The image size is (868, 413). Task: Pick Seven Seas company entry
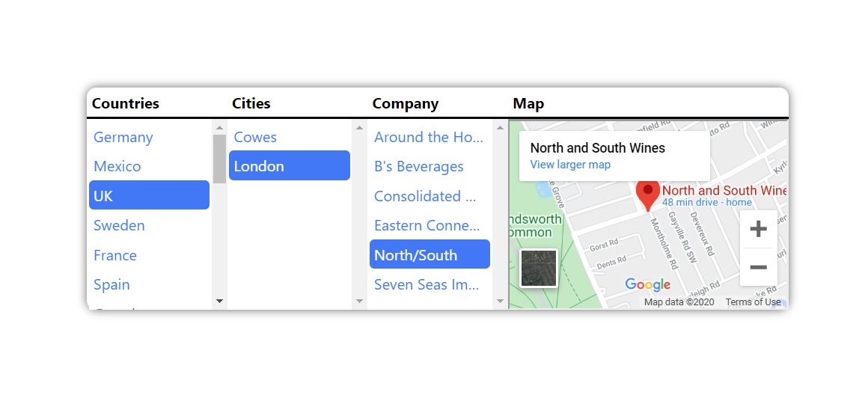click(427, 284)
